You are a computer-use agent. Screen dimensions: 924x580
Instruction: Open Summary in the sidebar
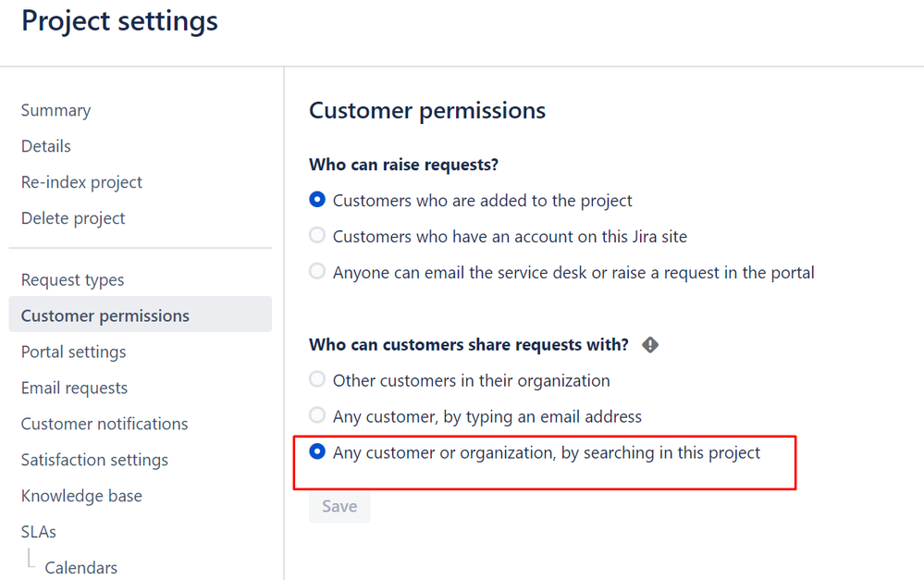point(55,110)
